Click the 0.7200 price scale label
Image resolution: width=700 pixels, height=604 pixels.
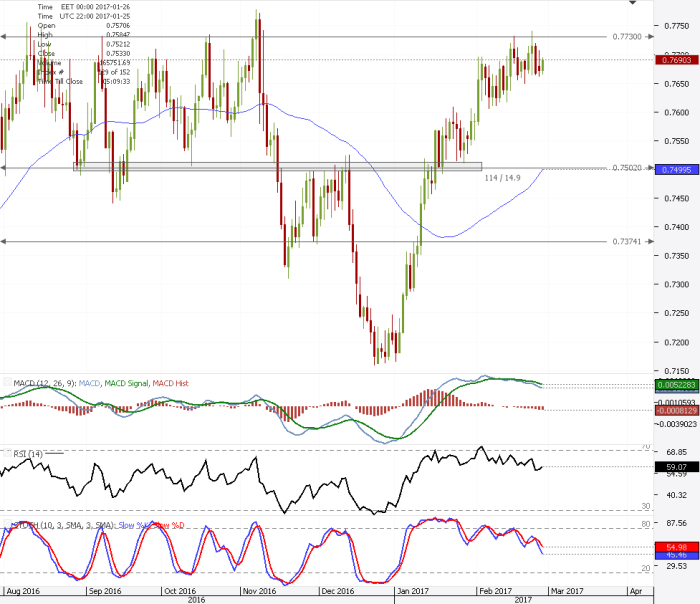pos(677,343)
